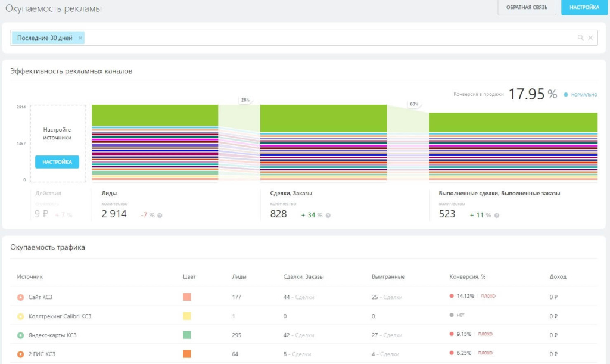The height and width of the screenshot is (364, 610).
Task: Open the 44 Сделки link for Сайт КСЗ
Action: pyautogui.click(x=298, y=297)
